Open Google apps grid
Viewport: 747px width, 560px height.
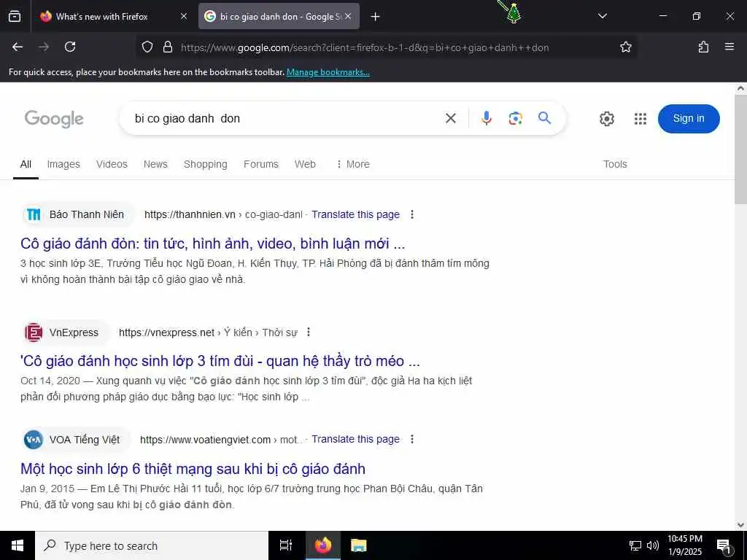pyautogui.click(x=640, y=119)
